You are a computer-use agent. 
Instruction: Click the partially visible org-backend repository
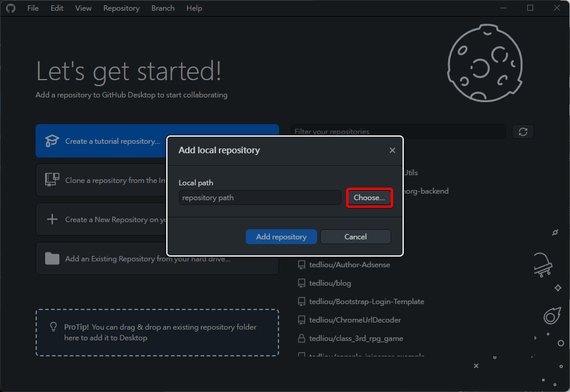pyautogui.click(x=426, y=191)
